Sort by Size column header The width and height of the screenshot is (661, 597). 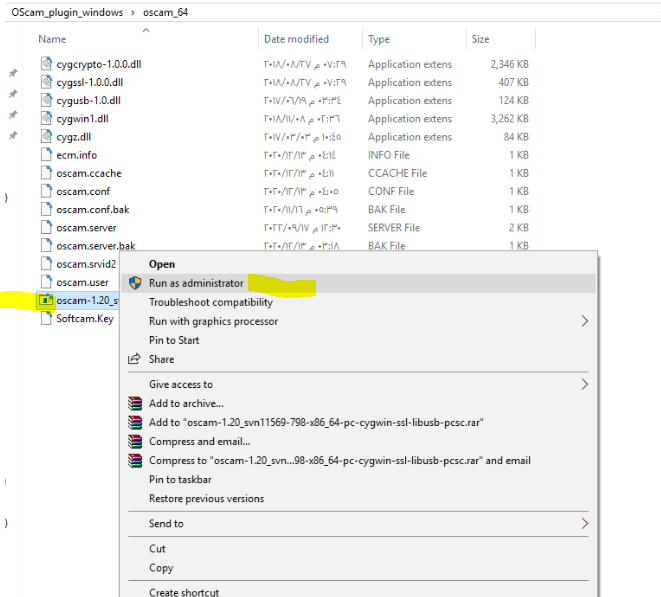point(480,39)
